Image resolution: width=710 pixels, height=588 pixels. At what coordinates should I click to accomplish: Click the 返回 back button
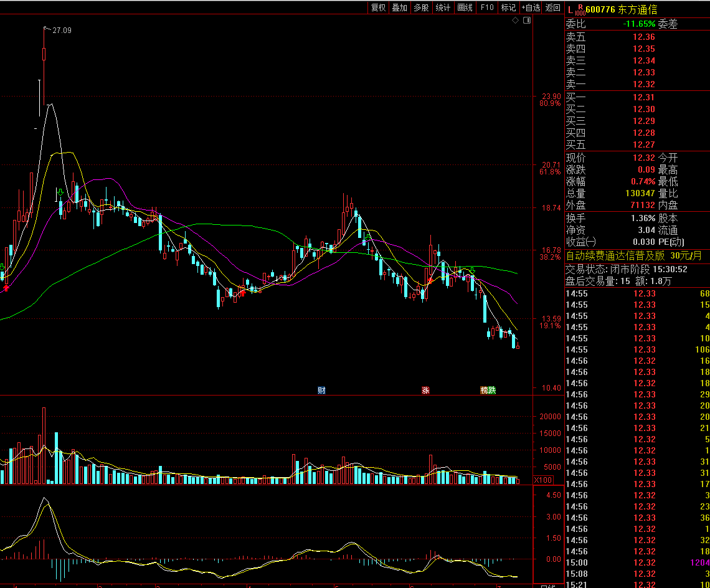click(x=553, y=7)
